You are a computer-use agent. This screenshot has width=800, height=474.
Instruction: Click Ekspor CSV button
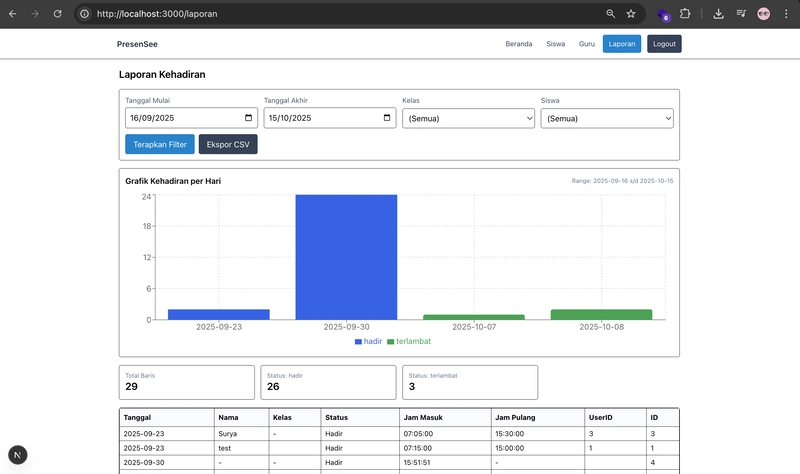[228, 144]
